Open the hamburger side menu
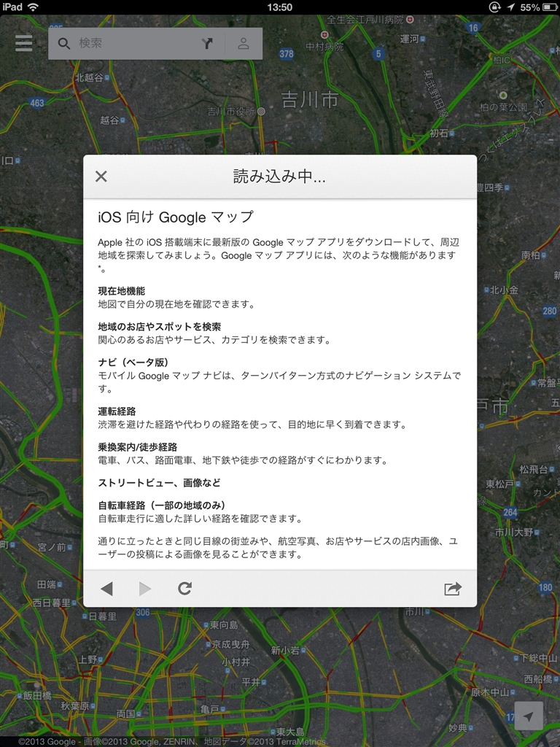 24,44
